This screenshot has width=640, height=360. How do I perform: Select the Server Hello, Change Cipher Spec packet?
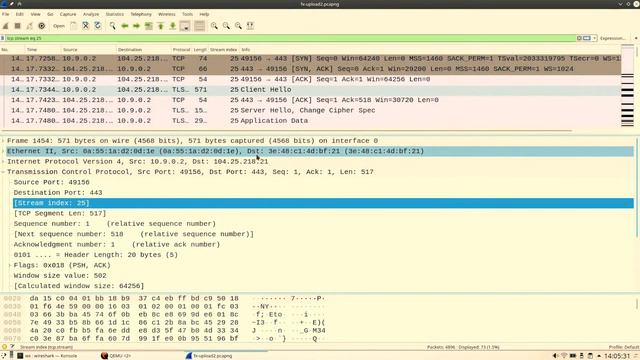point(310,110)
